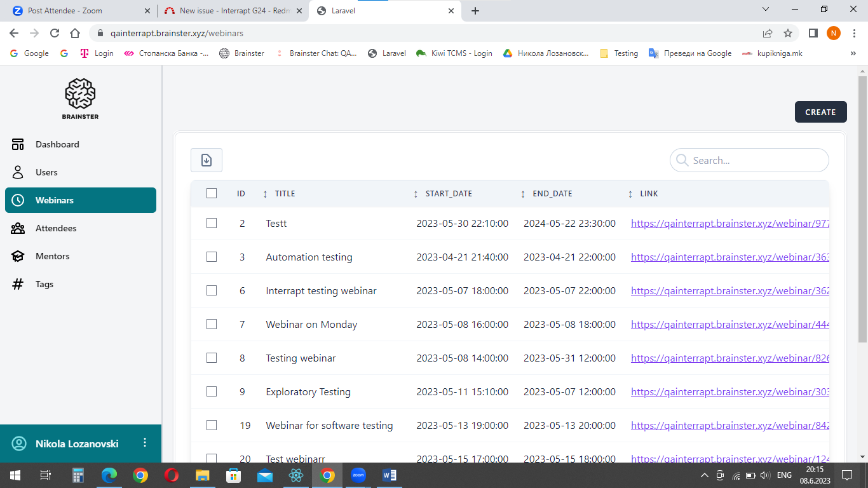This screenshot has width=868, height=488.
Task: Select the Exploratory Testing row checkbox
Action: [x=212, y=391]
